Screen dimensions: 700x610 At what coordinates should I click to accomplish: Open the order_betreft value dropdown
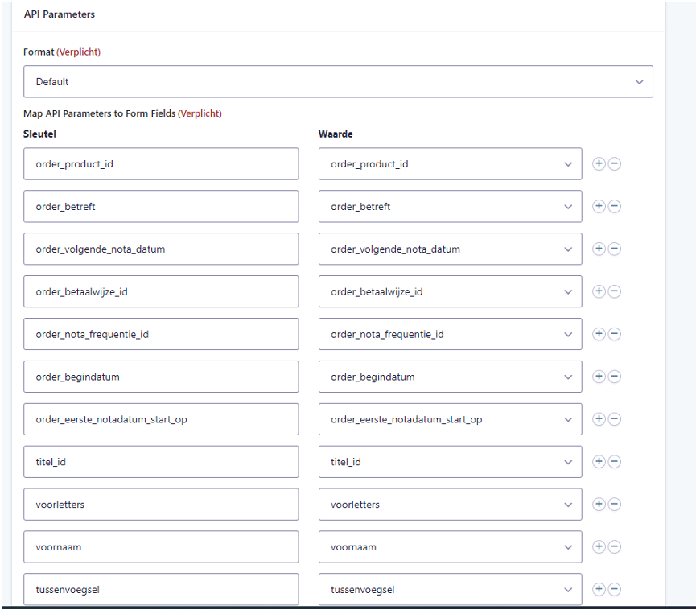pyautogui.click(x=450, y=207)
